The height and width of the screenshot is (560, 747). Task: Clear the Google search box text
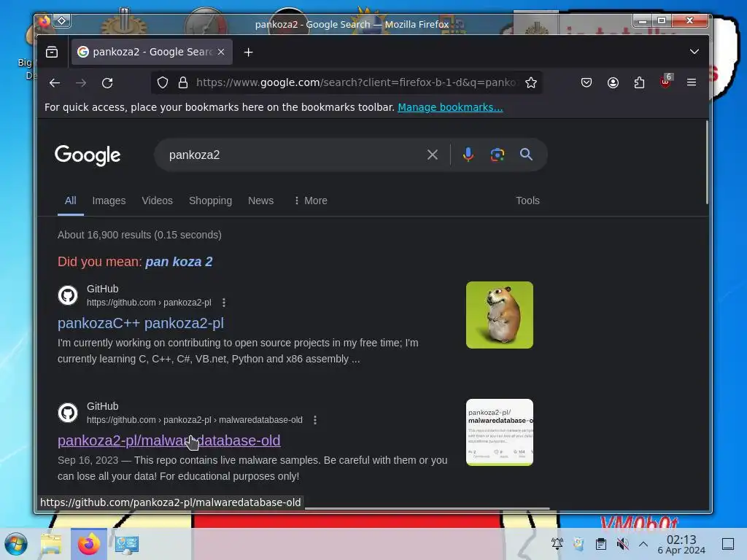click(433, 155)
